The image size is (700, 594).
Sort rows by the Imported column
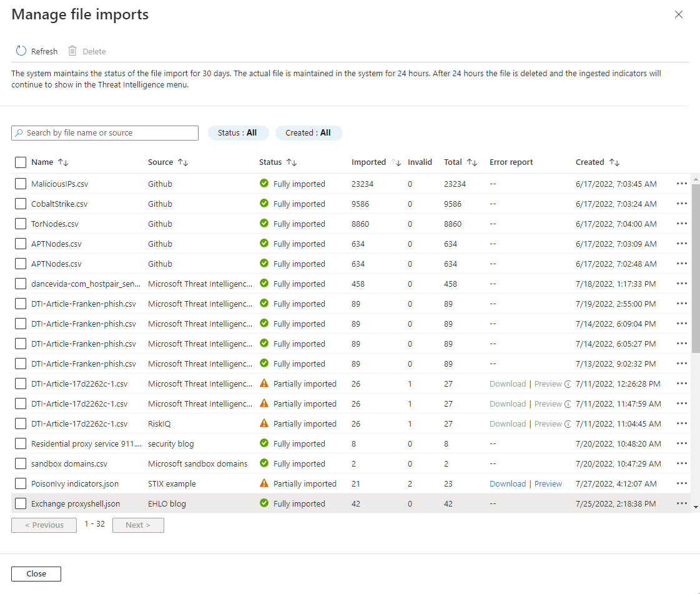click(395, 162)
